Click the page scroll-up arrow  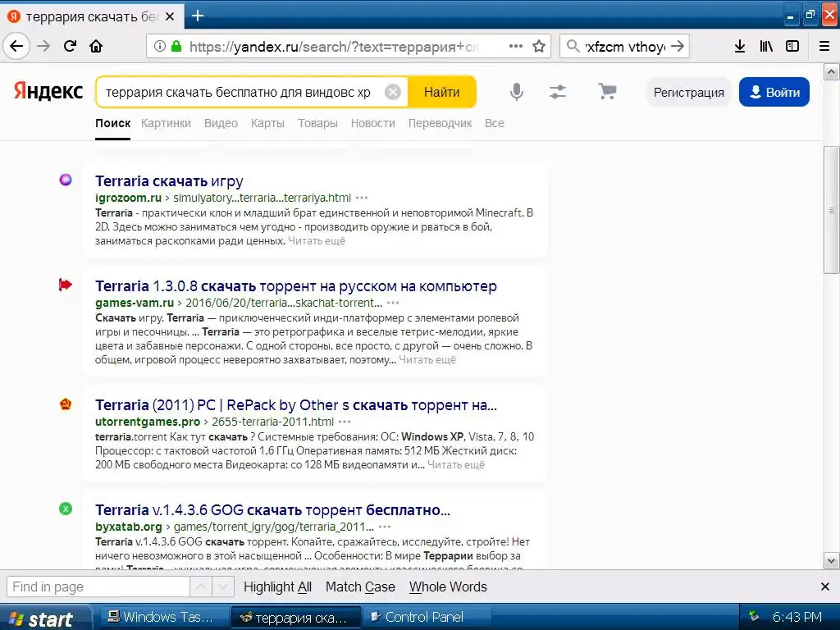(x=831, y=72)
